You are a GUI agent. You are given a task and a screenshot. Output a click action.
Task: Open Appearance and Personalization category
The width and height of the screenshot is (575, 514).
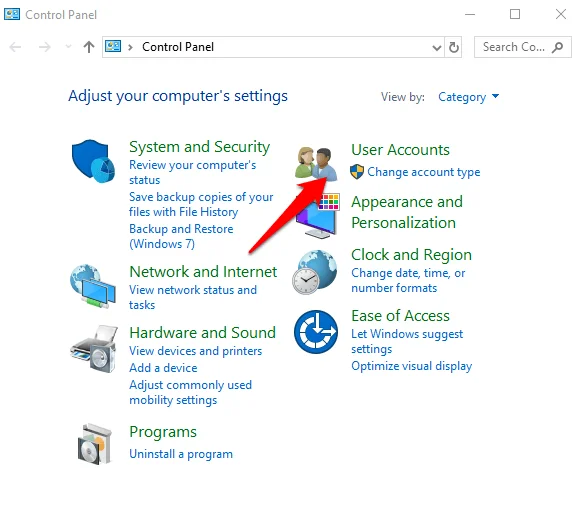[407, 212]
